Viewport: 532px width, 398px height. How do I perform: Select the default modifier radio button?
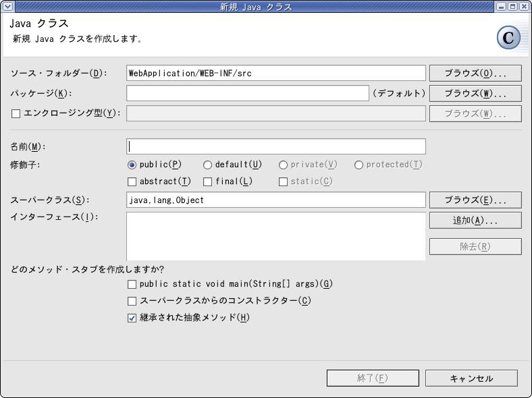coord(207,165)
